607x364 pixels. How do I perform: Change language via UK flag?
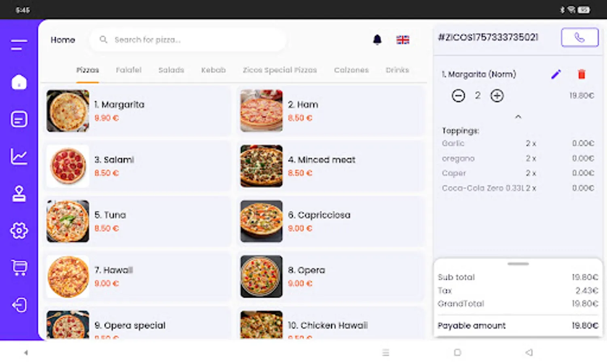coord(402,40)
